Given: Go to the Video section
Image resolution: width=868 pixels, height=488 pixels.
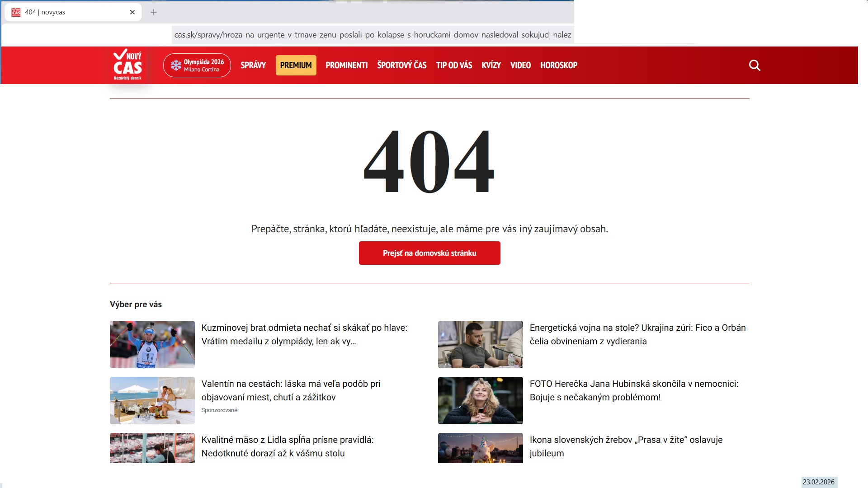Looking at the screenshot, I should point(520,66).
